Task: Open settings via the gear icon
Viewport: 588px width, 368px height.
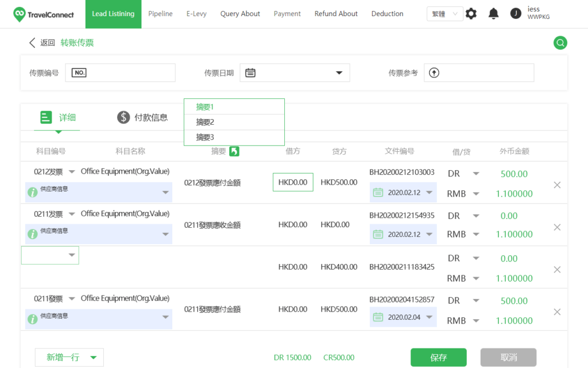Action: pyautogui.click(x=471, y=14)
